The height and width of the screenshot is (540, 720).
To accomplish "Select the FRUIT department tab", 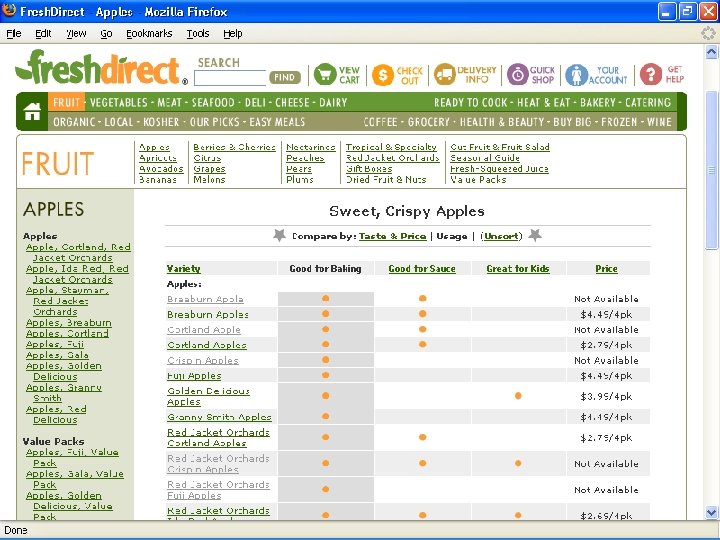I will point(67,102).
